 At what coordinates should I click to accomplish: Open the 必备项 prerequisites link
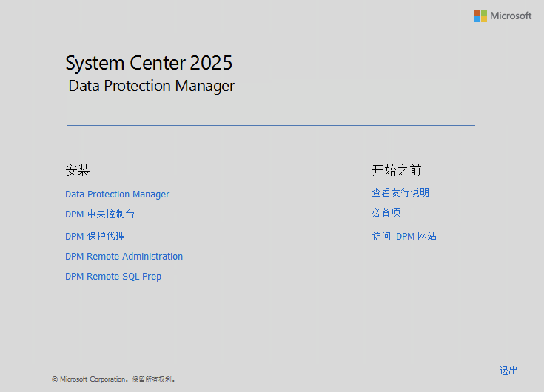(386, 212)
